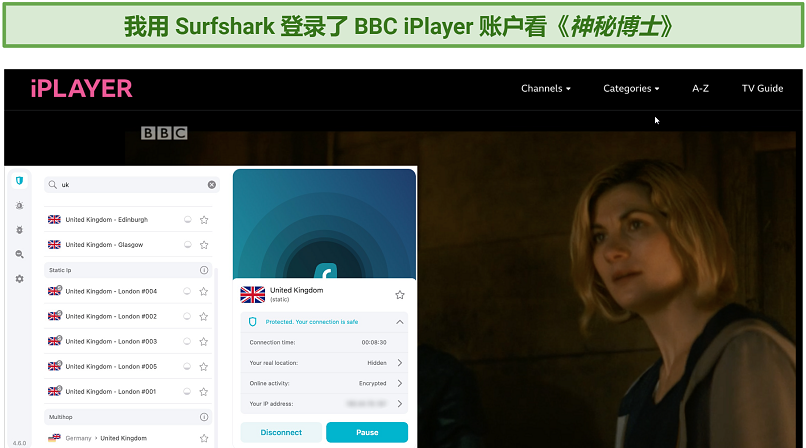This screenshot has height=448, width=806.
Task: Select United Kingdom - Edinburgh server
Action: click(129, 220)
